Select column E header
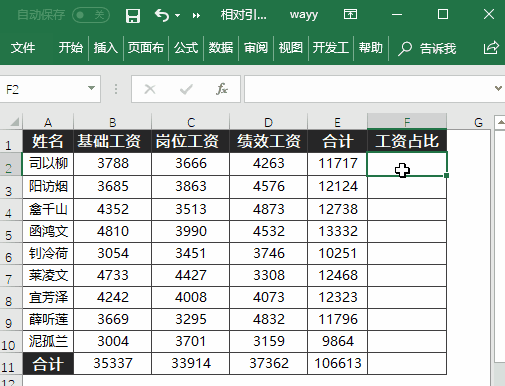This screenshot has height=386, width=505. (337, 122)
